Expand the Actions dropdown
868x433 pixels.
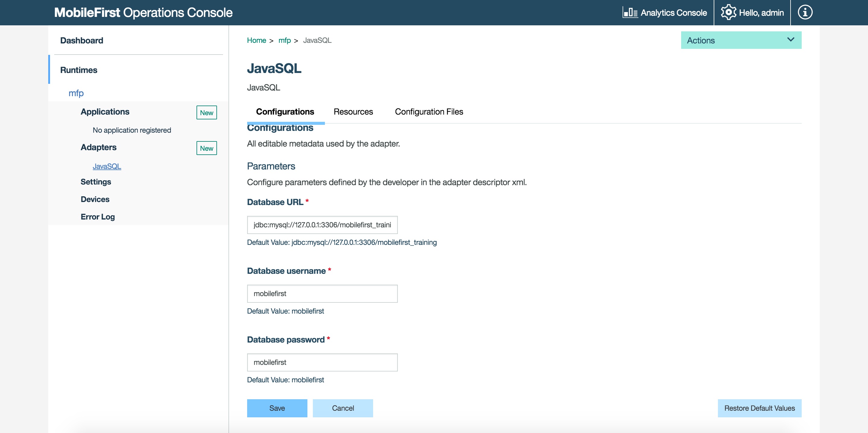741,40
